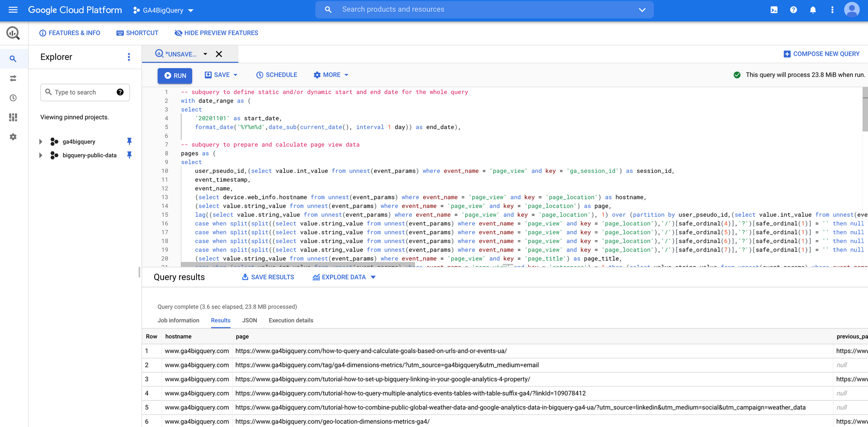Screen dimensions: 868x427
Task: Switch to the Results tab
Action: (x=220, y=321)
